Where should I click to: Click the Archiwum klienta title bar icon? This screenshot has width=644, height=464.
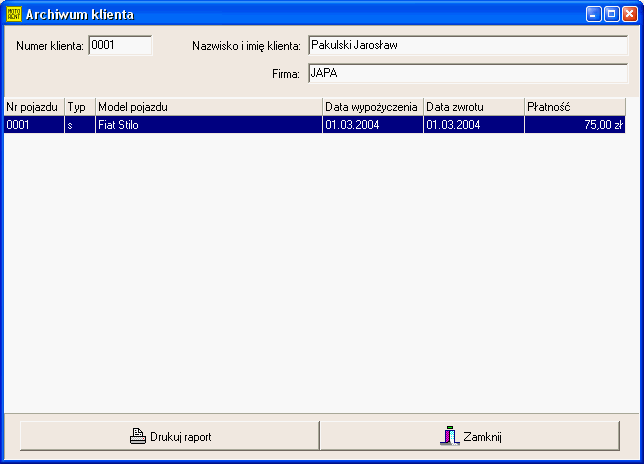13,14
